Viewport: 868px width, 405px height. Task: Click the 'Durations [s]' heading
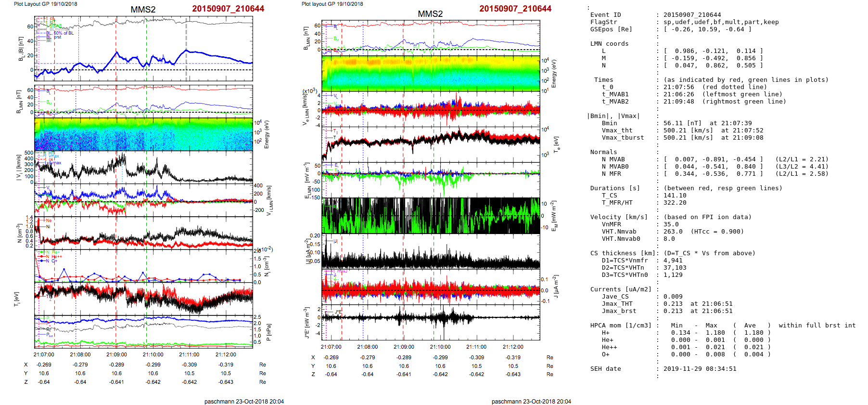615,188
